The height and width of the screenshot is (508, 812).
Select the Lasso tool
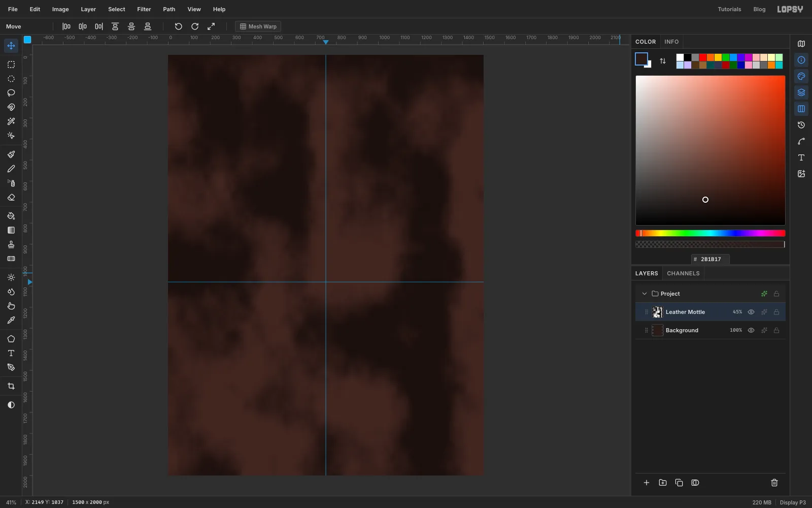click(x=11, y=93)
